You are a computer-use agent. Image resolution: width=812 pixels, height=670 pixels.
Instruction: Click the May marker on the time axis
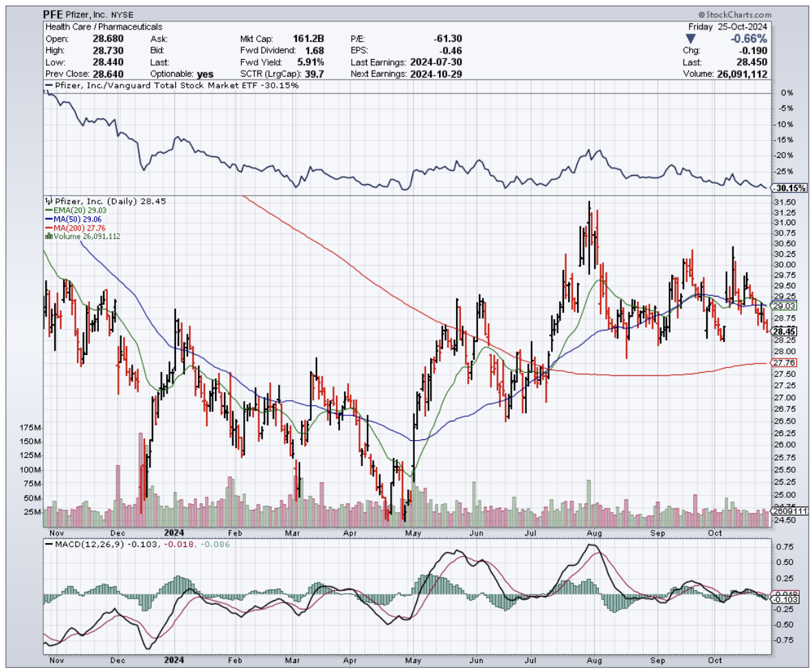coord(413,532)
